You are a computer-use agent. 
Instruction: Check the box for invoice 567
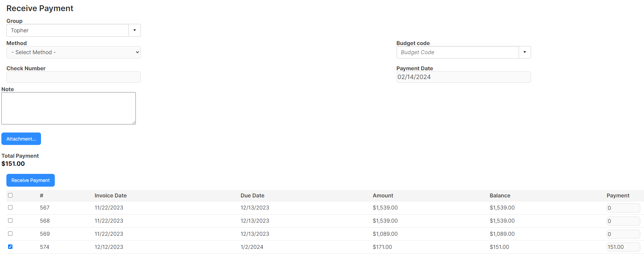[x=10, y=208]
